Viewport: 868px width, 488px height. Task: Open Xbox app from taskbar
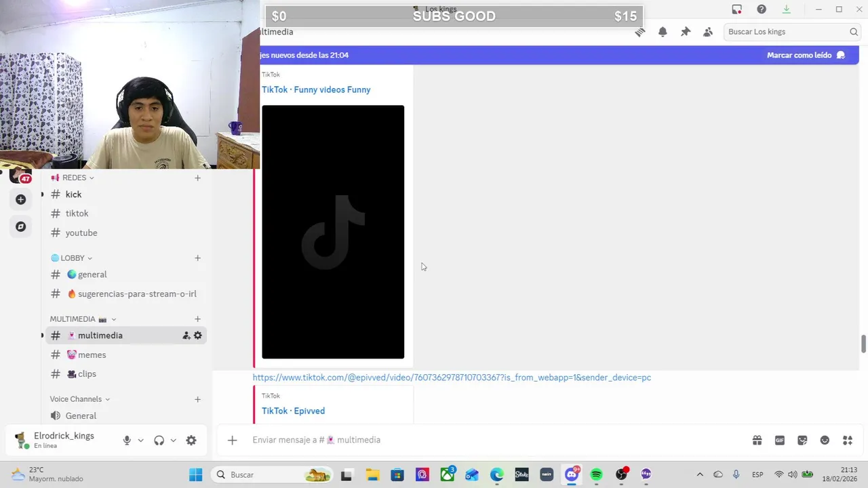coord(448,474)
